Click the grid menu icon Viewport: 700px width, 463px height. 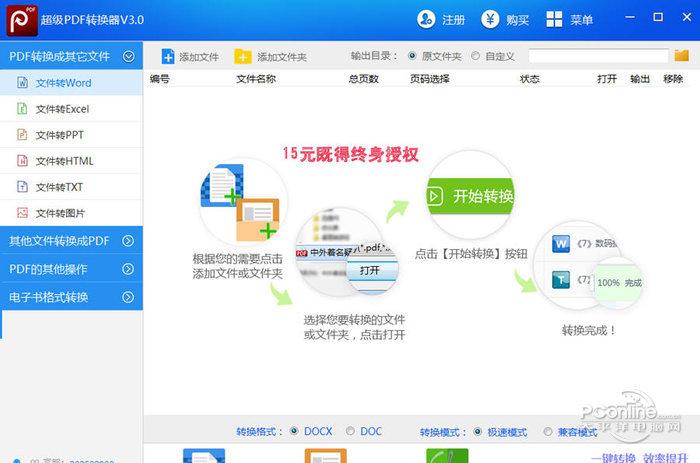click(554, 19)
